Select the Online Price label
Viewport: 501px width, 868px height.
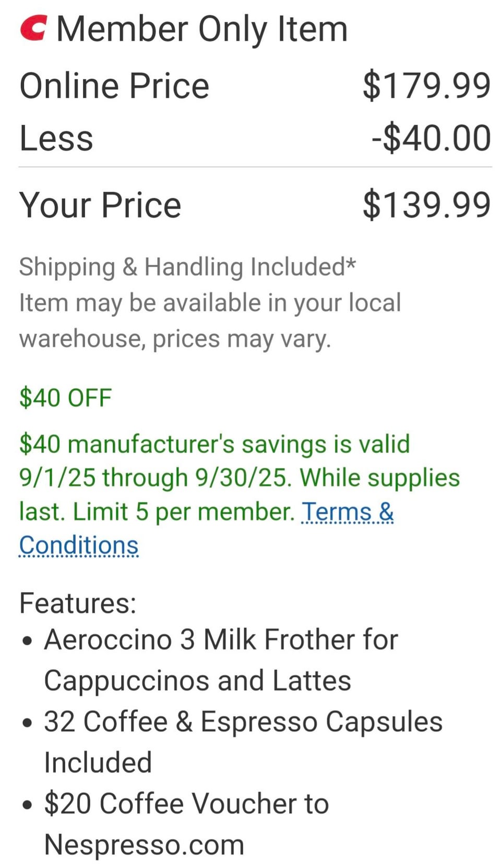(114, 86)
